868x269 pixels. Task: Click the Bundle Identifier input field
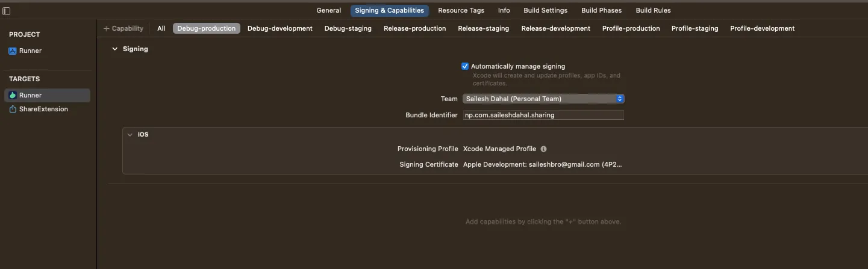[x=543, y=115]
